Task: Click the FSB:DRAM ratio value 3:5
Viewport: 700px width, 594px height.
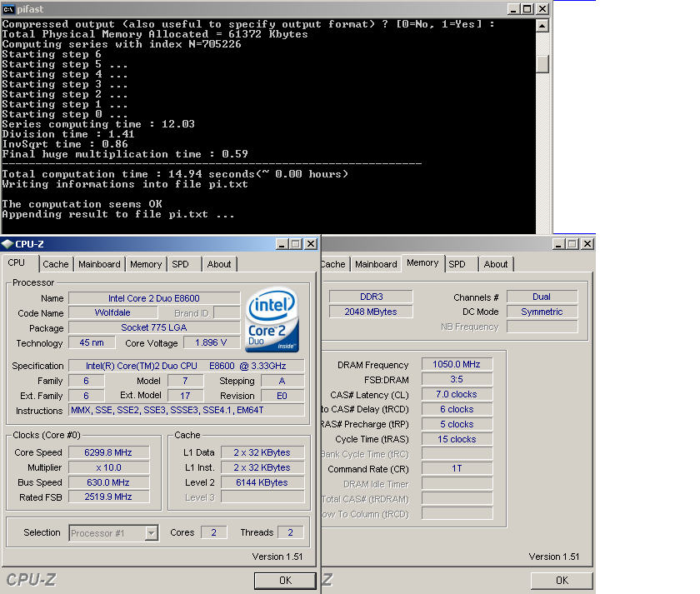Action: coord(457,379)
